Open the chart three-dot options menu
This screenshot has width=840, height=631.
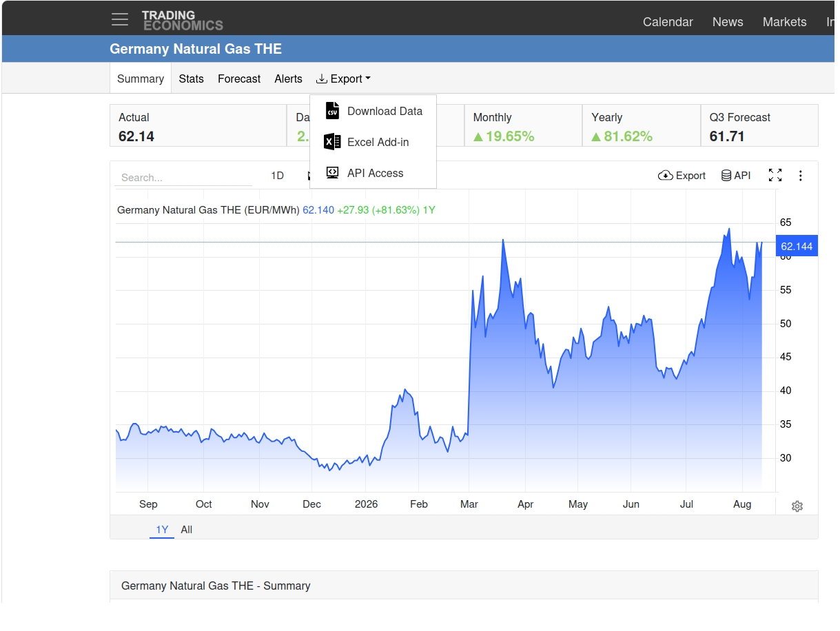(801, 176)
